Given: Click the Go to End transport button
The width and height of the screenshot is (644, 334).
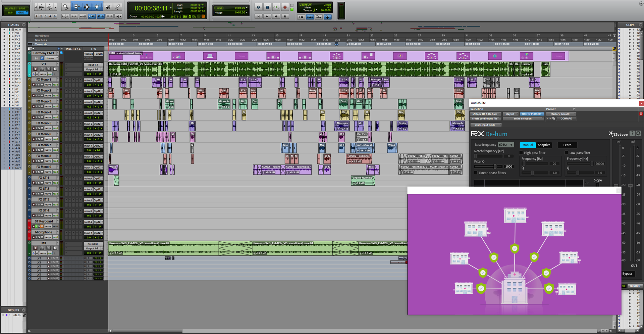Looking at the screenshot, I should coord(285,16).
